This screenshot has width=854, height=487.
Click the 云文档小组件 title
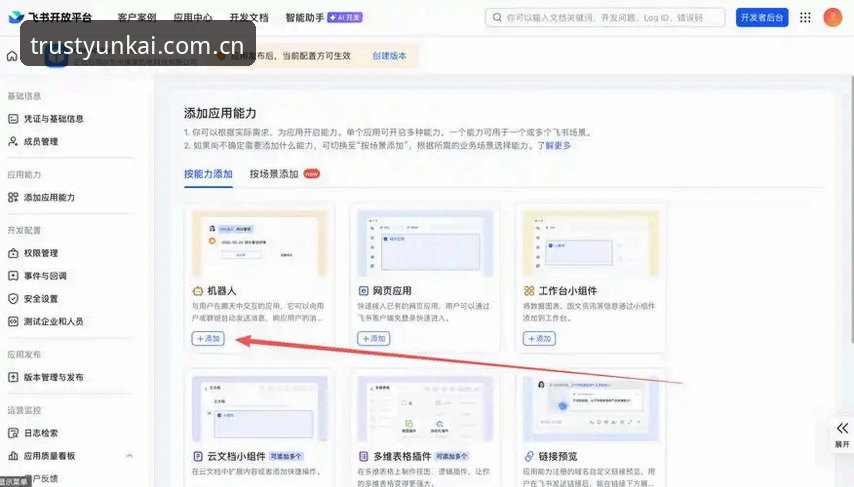coord(236,456)
